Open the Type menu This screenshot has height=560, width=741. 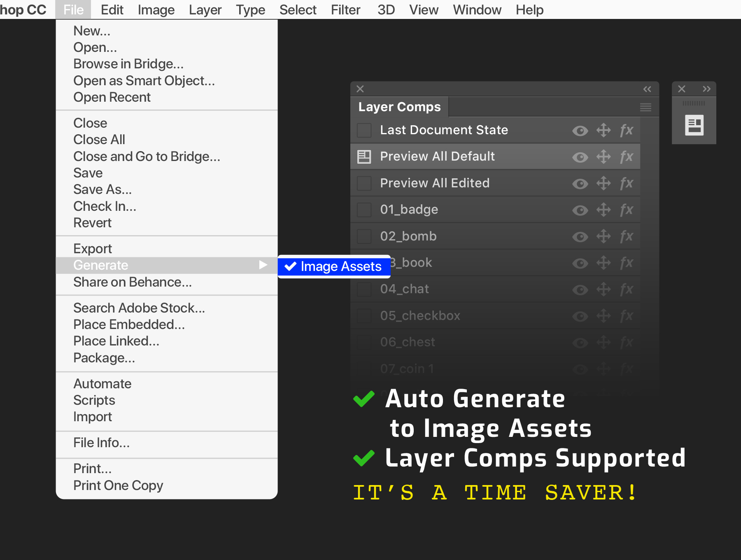pyautogui.click(x=250, y=9)
